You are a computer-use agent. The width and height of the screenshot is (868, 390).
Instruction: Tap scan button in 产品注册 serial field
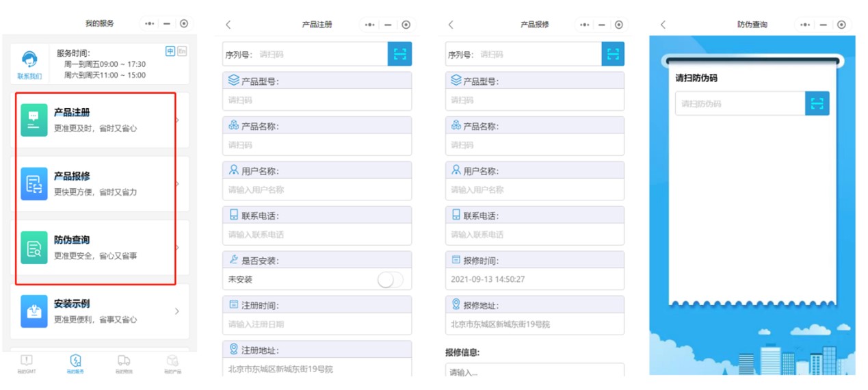399,54
